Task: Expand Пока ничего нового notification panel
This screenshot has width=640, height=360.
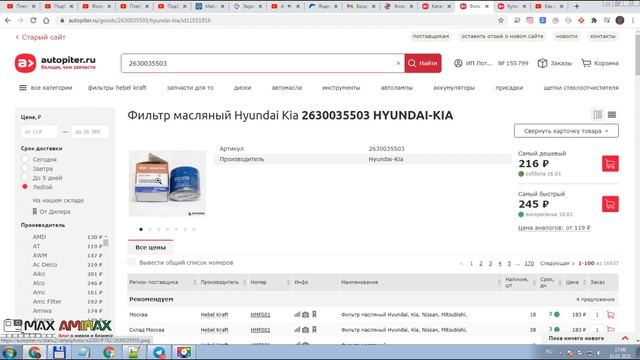Action: click(625, 338)
